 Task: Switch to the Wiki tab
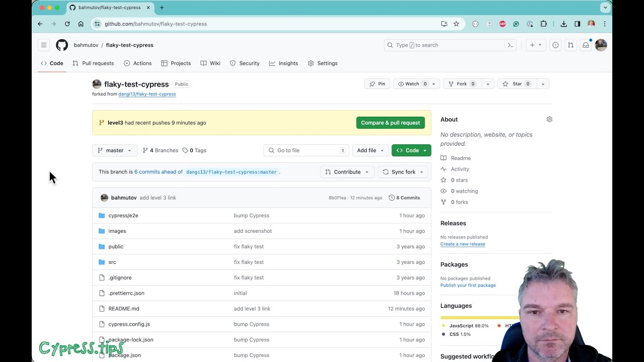coord(210,63)
